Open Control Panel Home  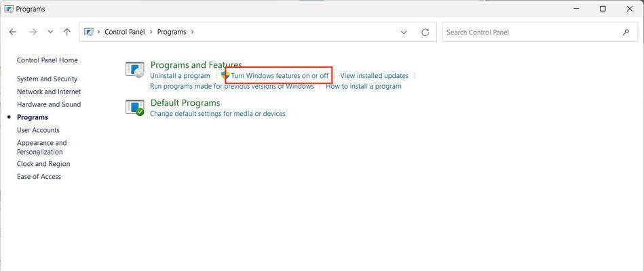tap(48, 60)
